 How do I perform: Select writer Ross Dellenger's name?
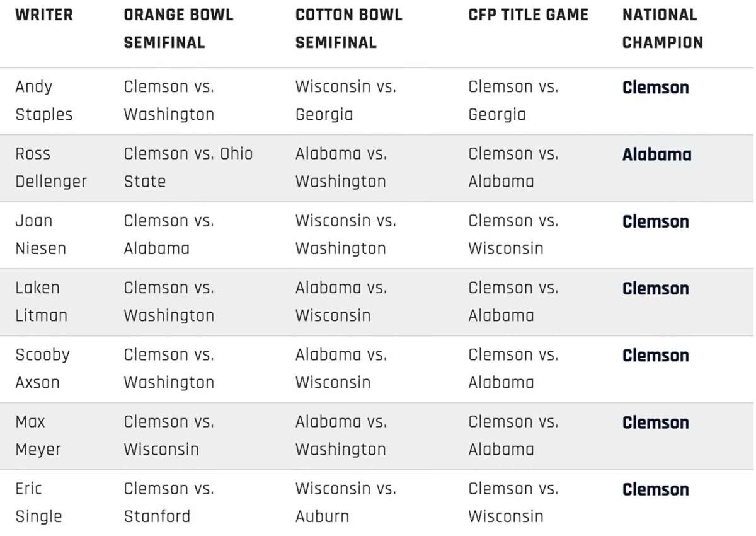click(50, 168)
